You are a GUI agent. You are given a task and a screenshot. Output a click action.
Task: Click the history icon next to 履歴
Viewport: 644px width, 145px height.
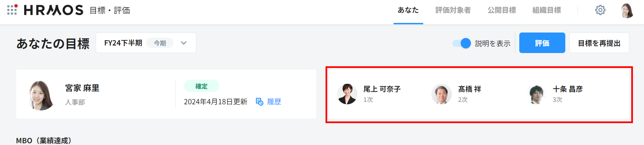coord(259,102)
